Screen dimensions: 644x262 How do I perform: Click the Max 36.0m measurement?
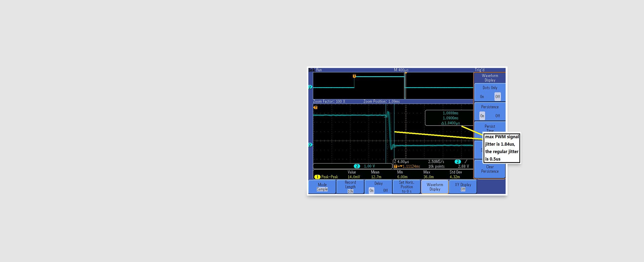click(428, 174)
